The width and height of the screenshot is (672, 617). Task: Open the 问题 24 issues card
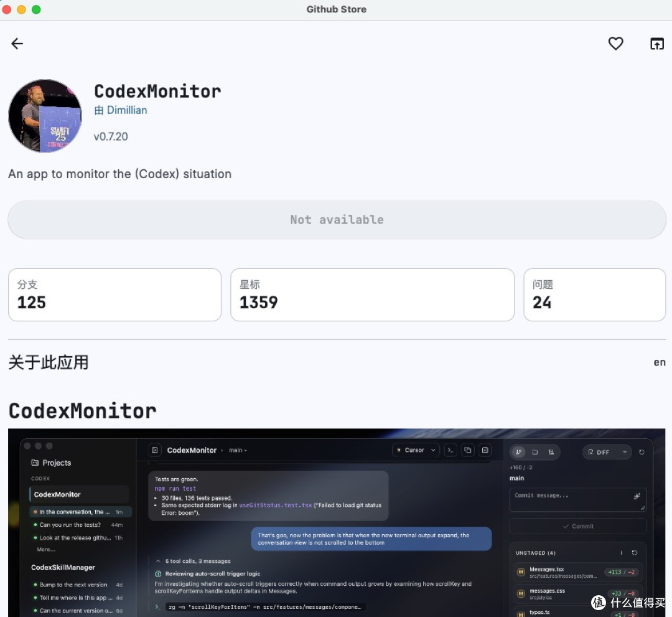(x=594, y=295)
